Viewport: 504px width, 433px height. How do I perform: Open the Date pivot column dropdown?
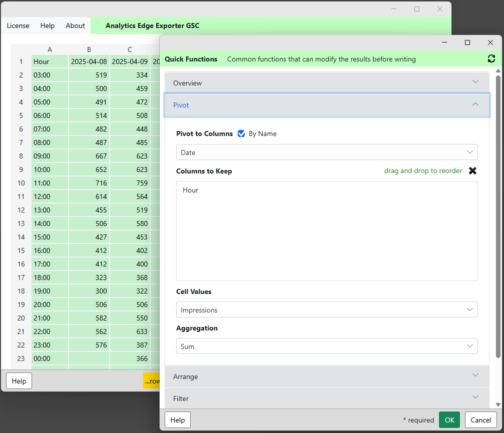point(327,152)
